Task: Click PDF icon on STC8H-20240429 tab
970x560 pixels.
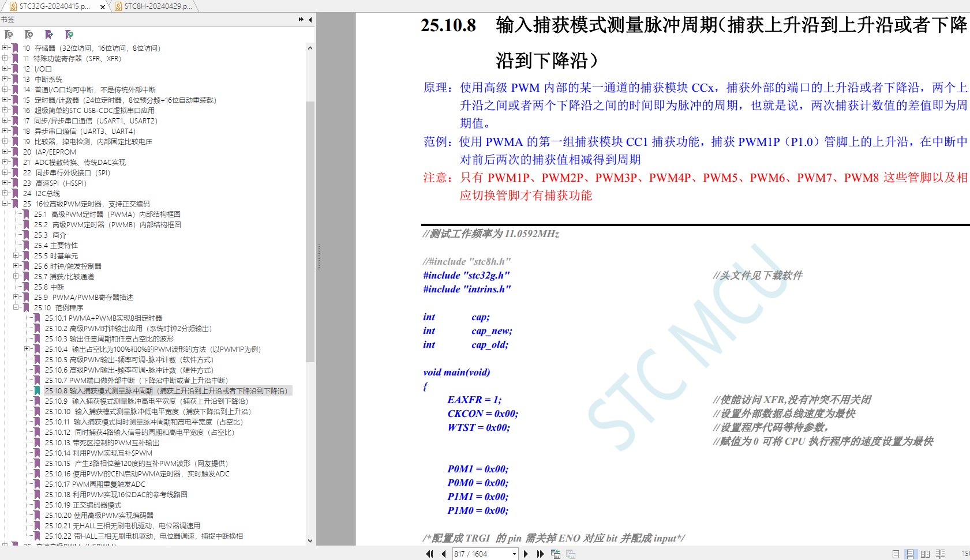Action: click(x=118, y=6)
